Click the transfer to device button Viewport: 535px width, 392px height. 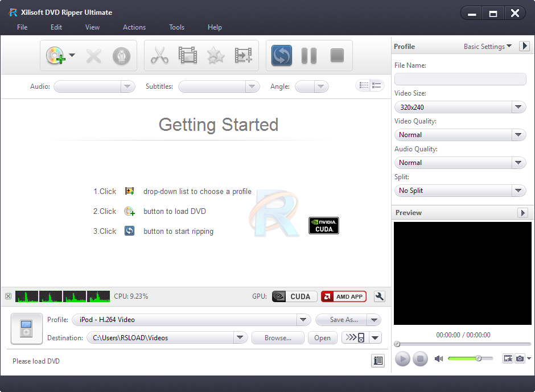click(x=355, y=338)
